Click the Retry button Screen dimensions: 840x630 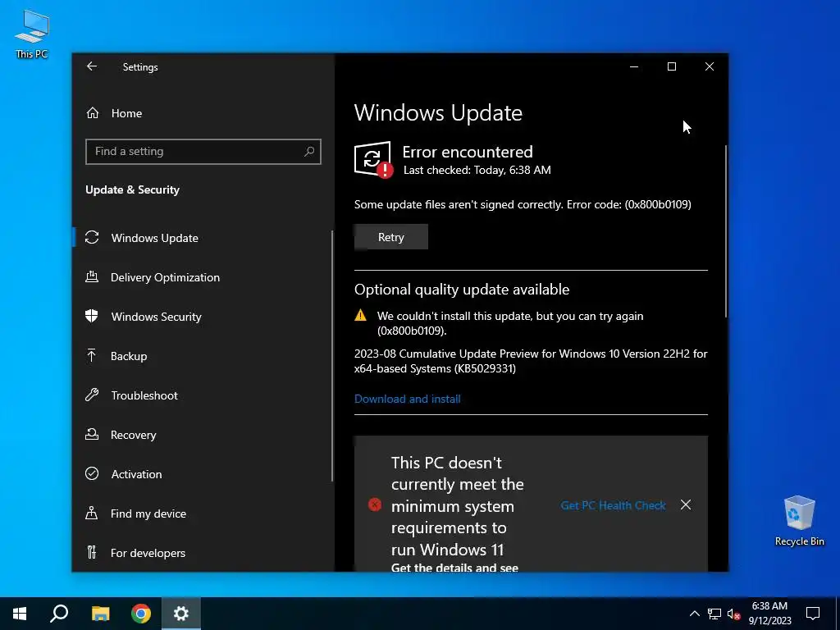[391, 237]
